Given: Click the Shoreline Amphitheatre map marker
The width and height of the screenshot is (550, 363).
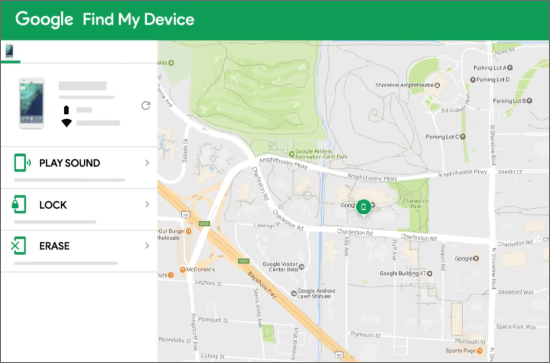Looking at the screenshot, I should tap(437, 85).
